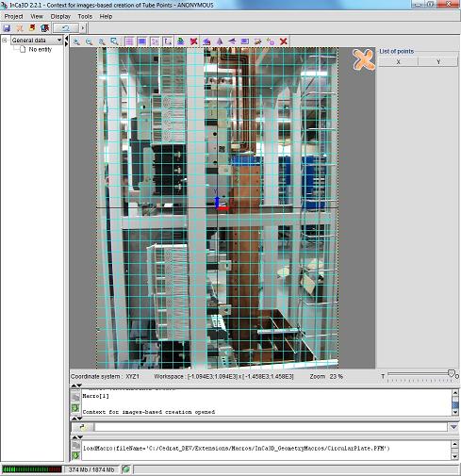Click the zoom in magnifier icon
461x476 pixels.
[76, 41]
